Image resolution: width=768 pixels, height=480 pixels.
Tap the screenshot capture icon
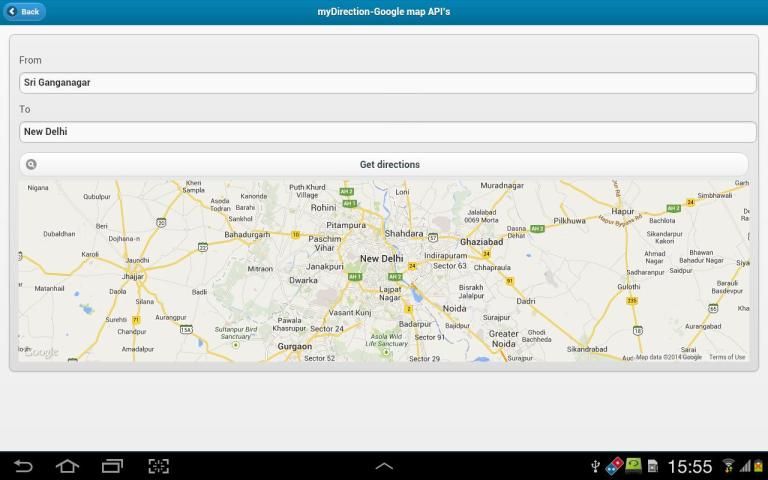coord(158,466)
